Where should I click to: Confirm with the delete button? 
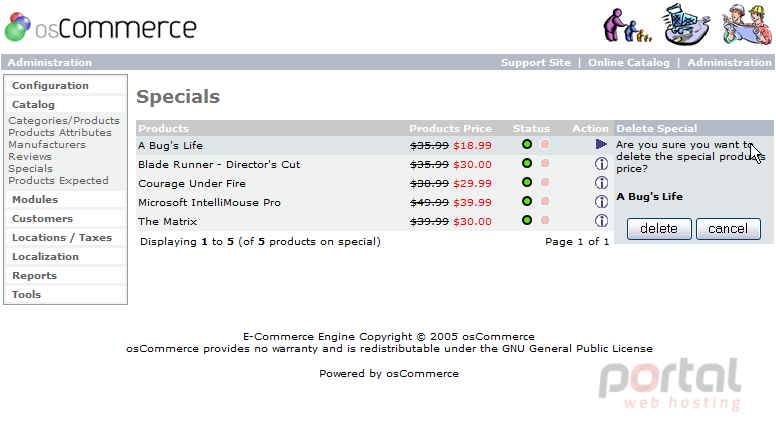tap(659, 229)
